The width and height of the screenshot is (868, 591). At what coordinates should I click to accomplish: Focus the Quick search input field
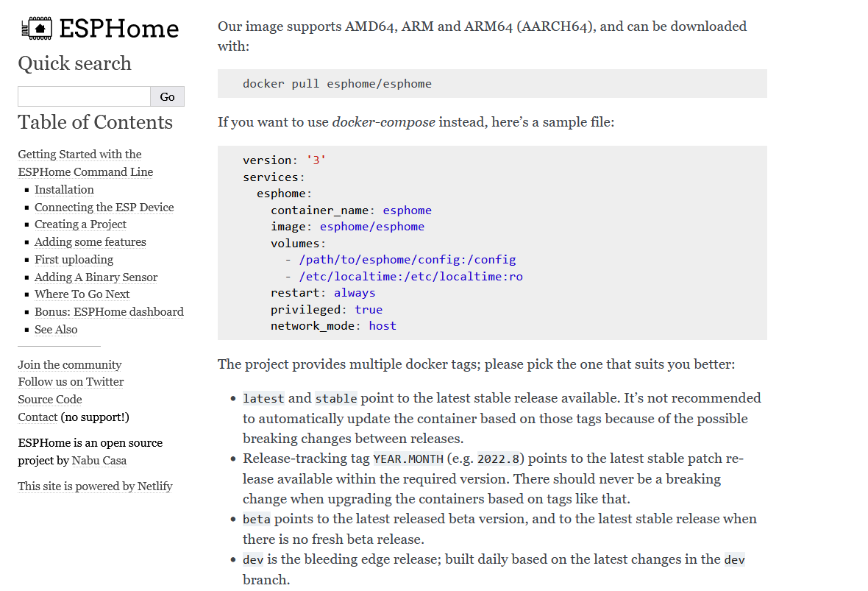point(84,96)
